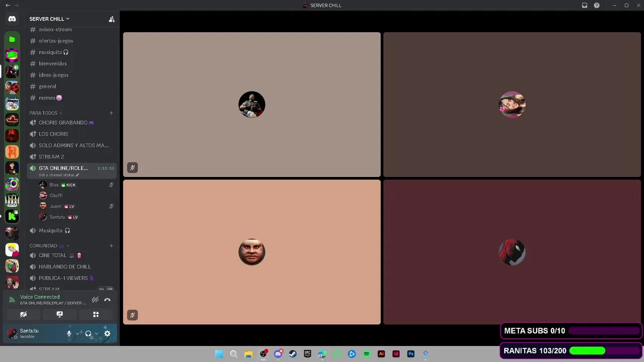
Task: Open Steam from taskbar
Action: click(292, 354)
